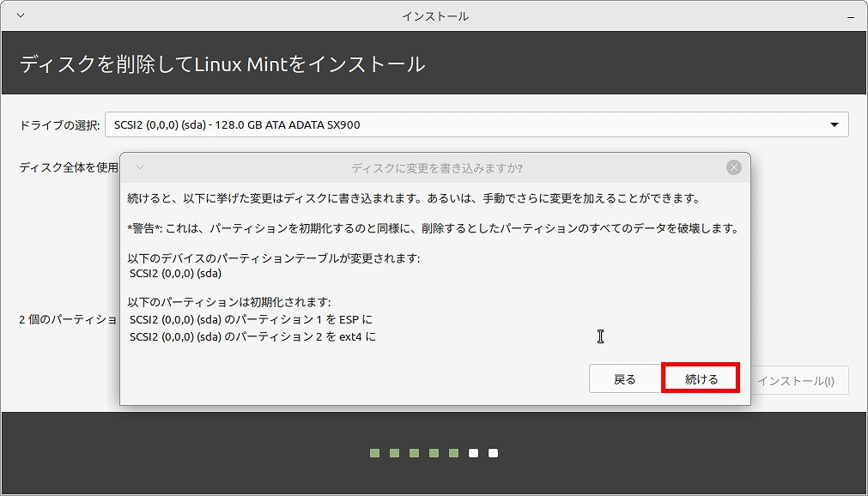868x496 pixels.
Task: Click the 戻る button in the dialog
Action: (625, 379)
